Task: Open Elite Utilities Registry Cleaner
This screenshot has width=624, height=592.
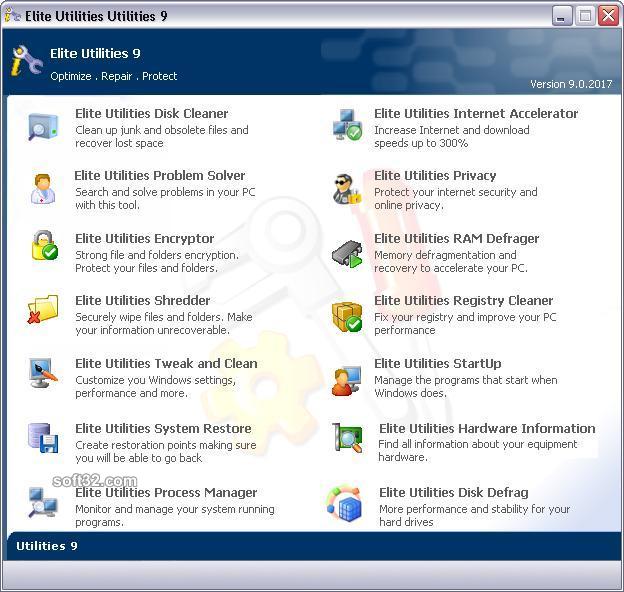Action: 464,300
